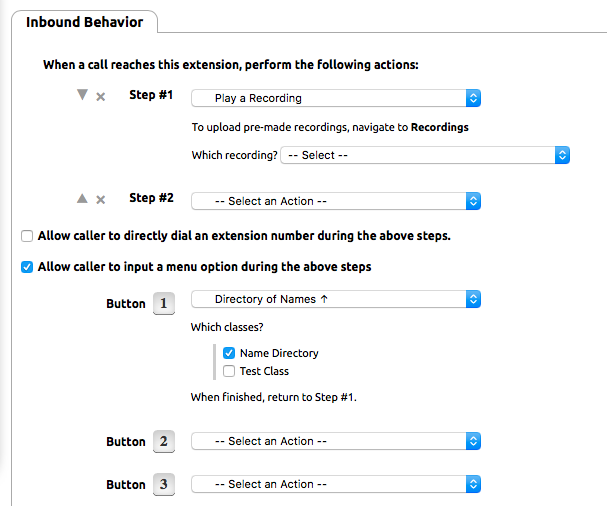Choose an action for Button 3
This screenshot has height=506, width=607.
point(336,484)
